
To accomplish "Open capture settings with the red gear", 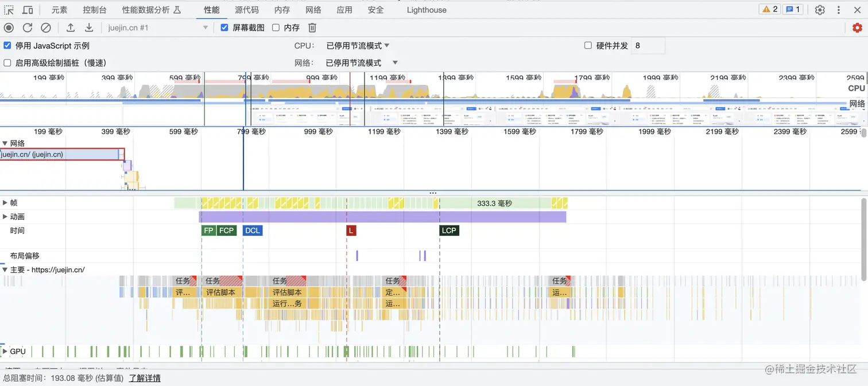I will 858,27.
